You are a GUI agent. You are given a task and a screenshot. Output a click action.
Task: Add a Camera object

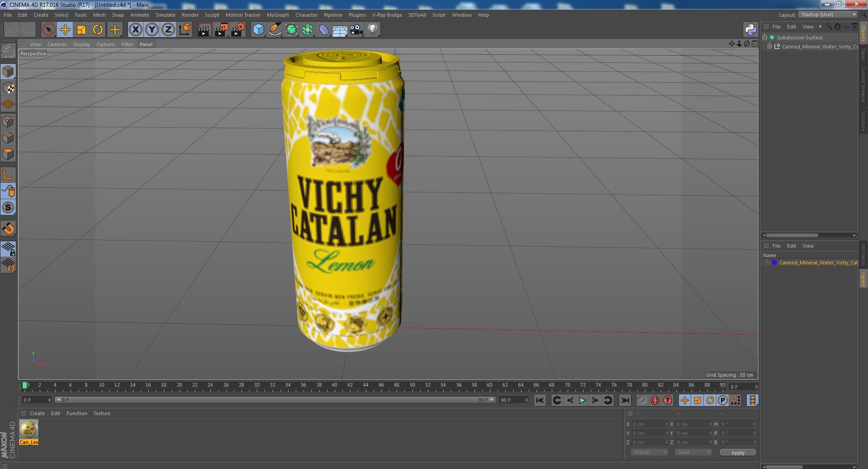[356, 30]
